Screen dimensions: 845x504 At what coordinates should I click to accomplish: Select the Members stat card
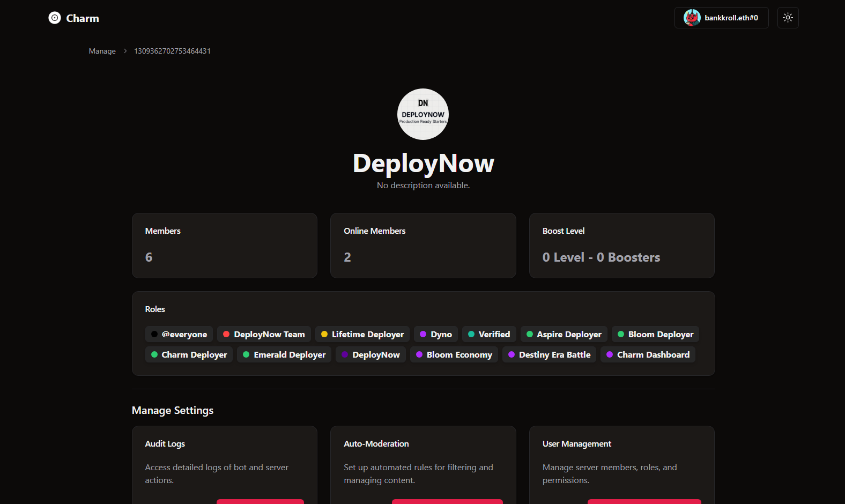click(225, 246)
